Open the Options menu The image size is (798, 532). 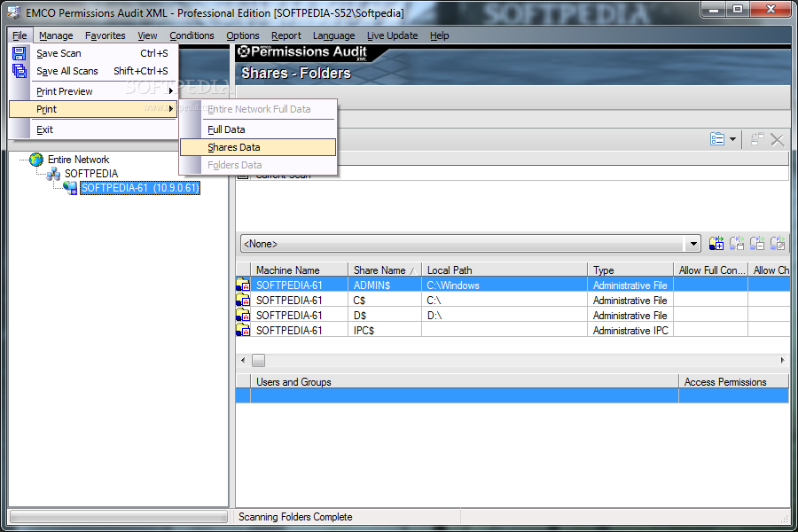pyautogui.click(x=243, y=35)
